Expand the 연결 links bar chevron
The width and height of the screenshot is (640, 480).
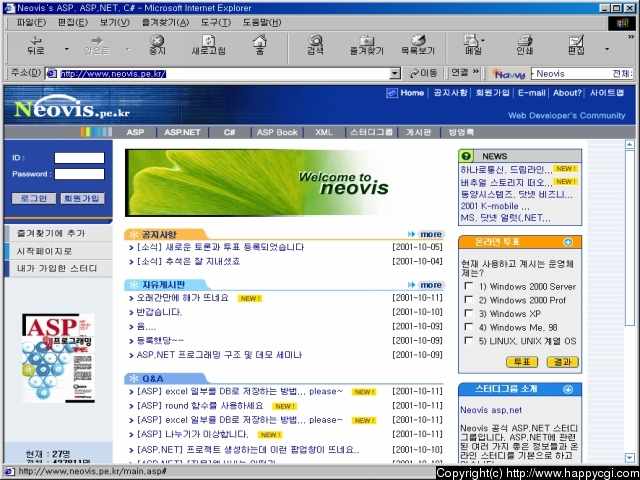(x=476, y=72)
